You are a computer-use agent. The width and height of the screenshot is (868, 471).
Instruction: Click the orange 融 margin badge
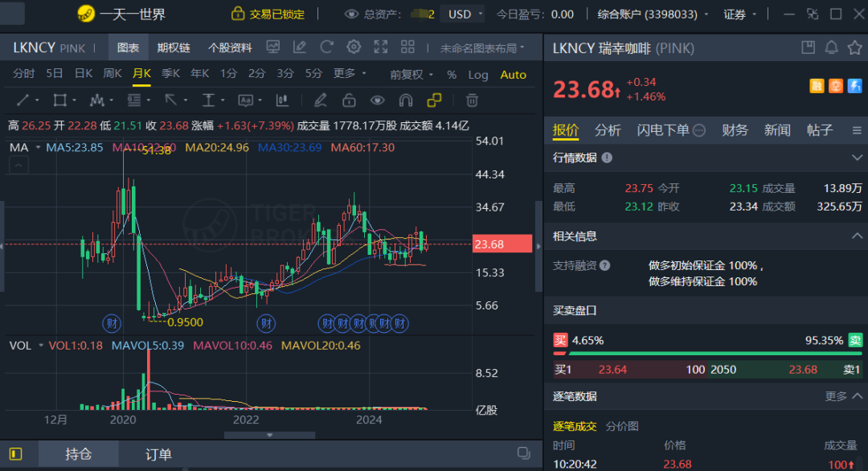(817, 86)
